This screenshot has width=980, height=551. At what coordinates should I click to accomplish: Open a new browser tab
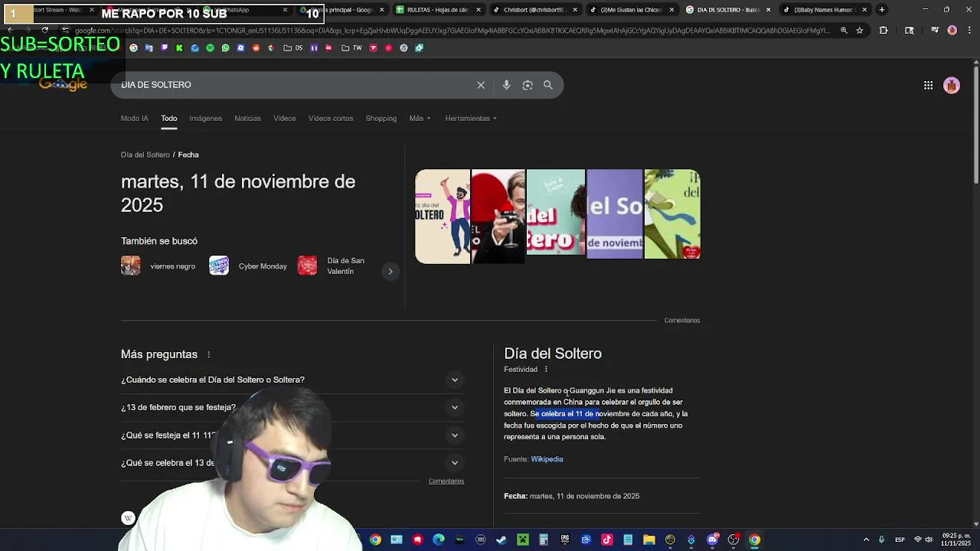click(882, 10)
